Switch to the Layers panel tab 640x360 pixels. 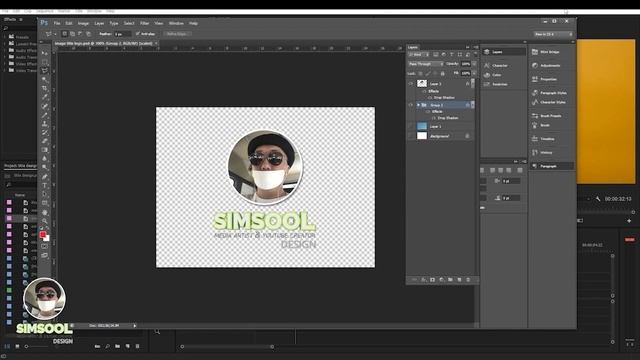click(413, 47)
